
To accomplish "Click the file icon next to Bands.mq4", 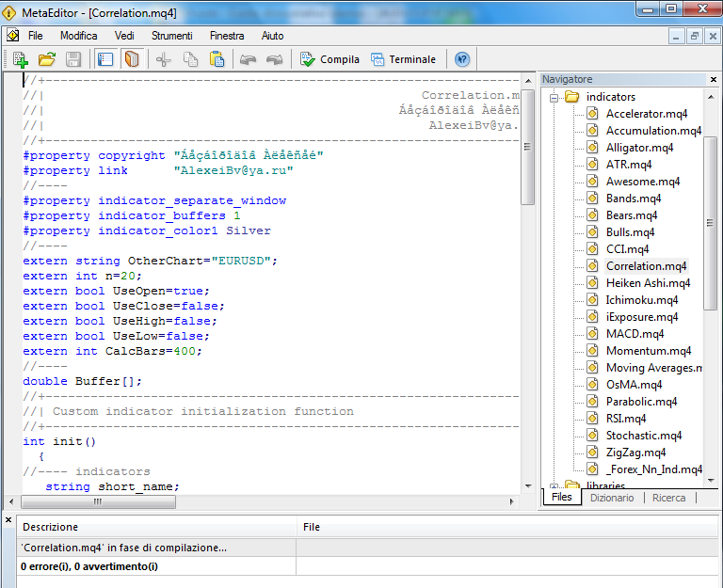I will 592,199.
